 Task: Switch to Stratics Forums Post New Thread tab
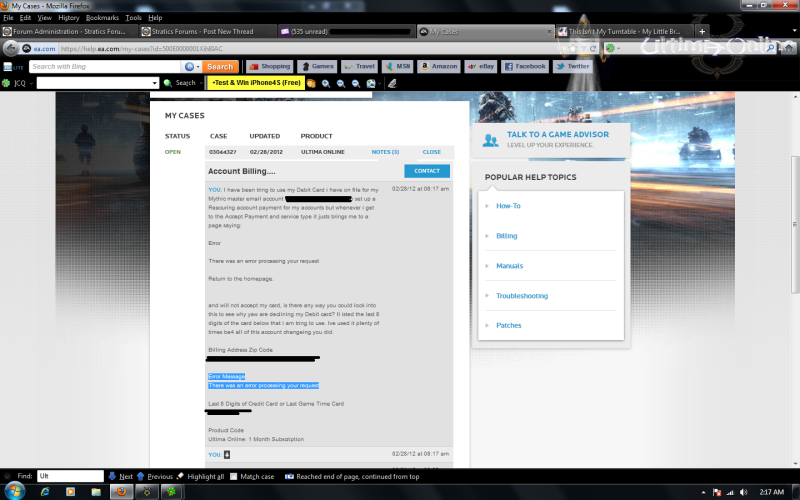[x=208, y=32]
